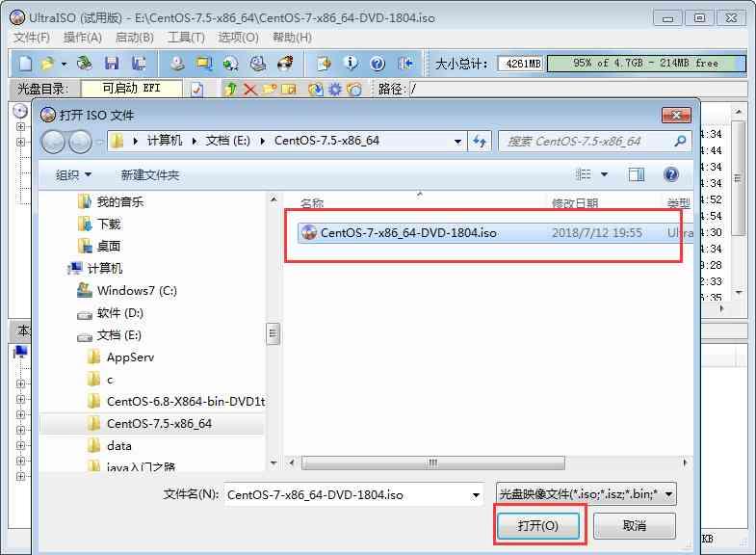Click the boot info checkmark document icon
The height and width of the screenshot is (555, 756).
coord(196,90)
